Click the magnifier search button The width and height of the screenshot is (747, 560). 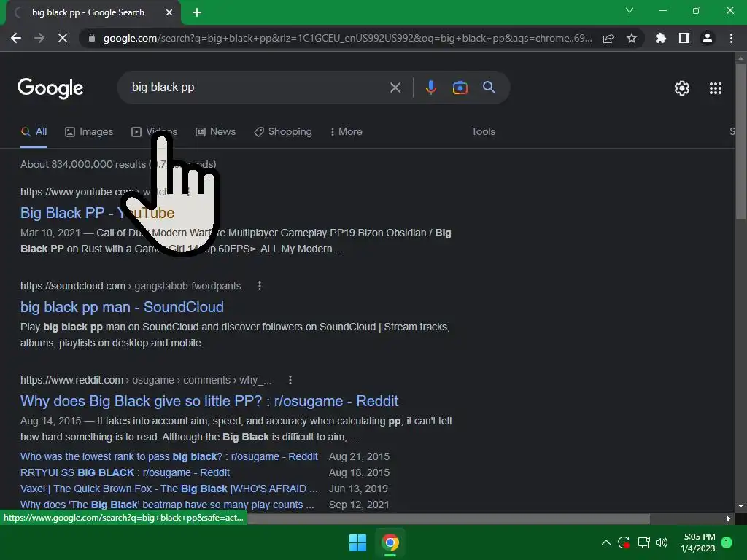(x=489, y=87)
